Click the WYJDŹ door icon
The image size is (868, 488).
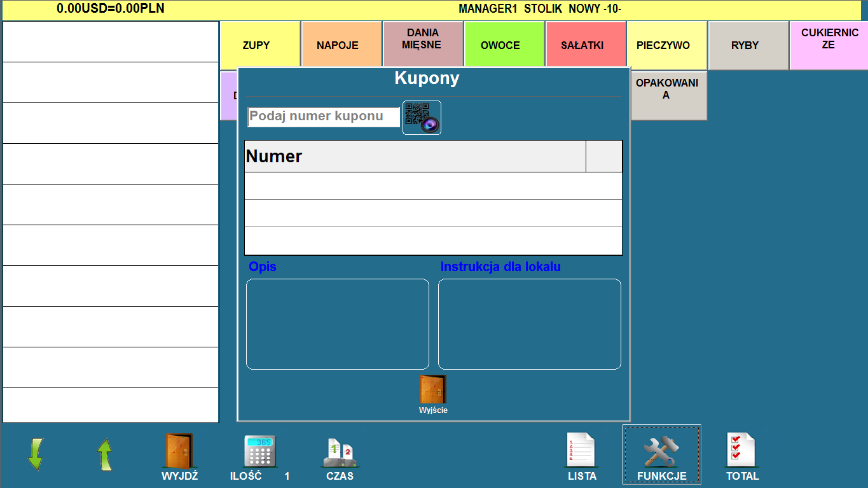click(x=179, y=451)
